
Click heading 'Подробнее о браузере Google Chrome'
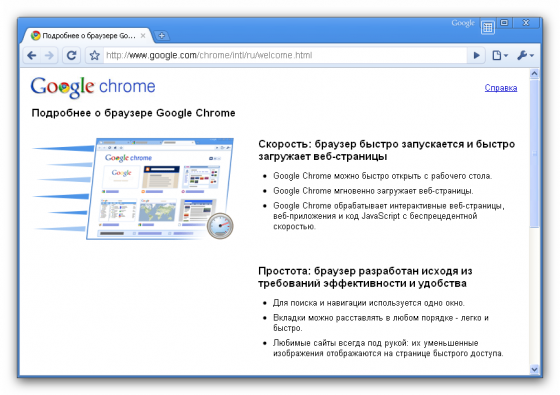(x=133, y=113)
